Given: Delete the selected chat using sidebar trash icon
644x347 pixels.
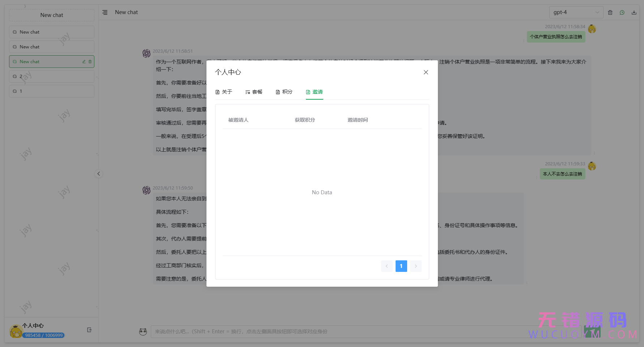Looking at the screenshot, I should coord(90,61).
